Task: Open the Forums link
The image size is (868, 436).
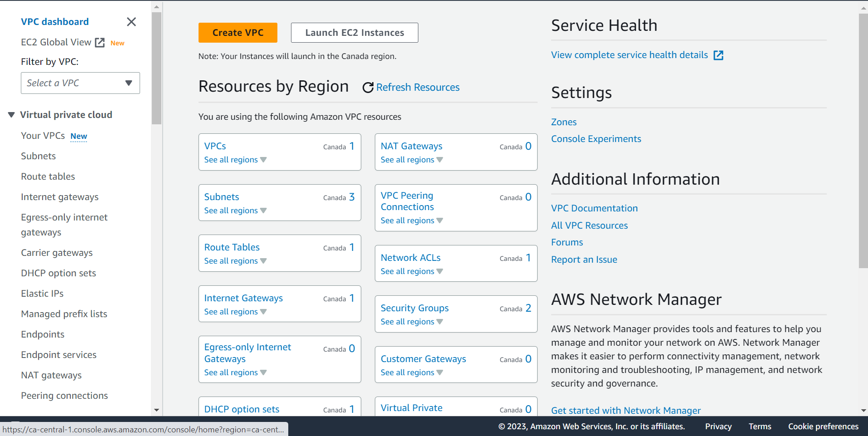Action: pyautogui.click(x=567, y=242)
